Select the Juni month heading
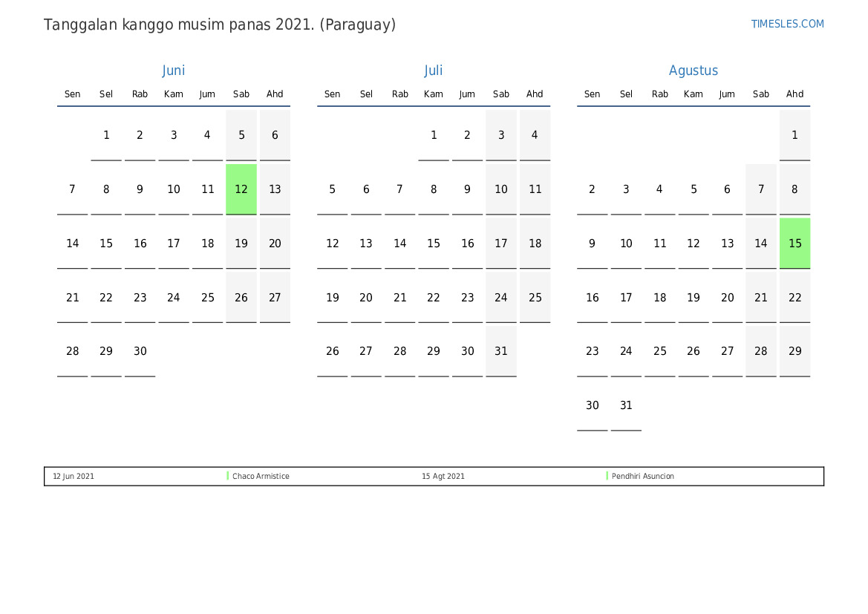The height and width of the screenshot is (614, 868). (x=173, y=71)
